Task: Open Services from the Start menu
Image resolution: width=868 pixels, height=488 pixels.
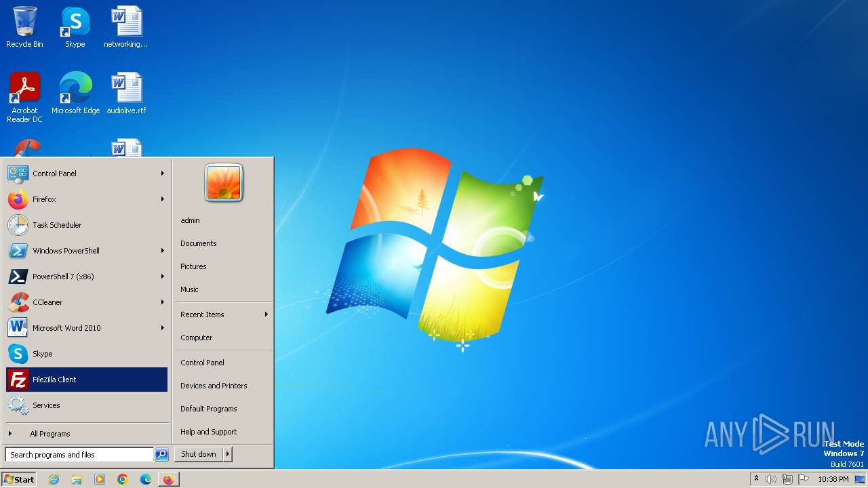Action: (87, 405)
